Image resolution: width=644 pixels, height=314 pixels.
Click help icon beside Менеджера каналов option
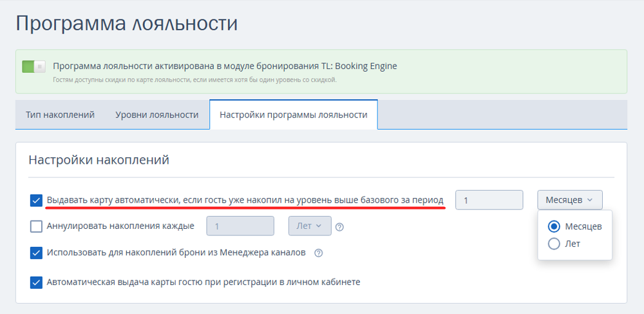pyautogui.click(x=318, y=253)
